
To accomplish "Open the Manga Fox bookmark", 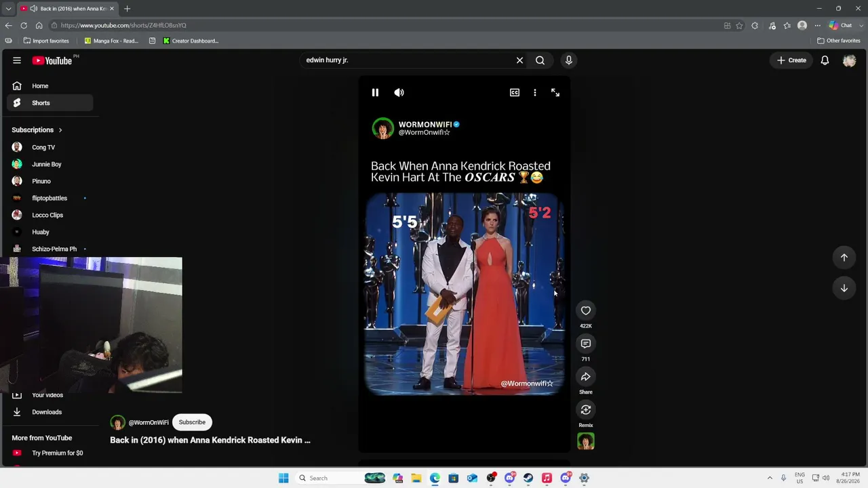I will (110, 41).
